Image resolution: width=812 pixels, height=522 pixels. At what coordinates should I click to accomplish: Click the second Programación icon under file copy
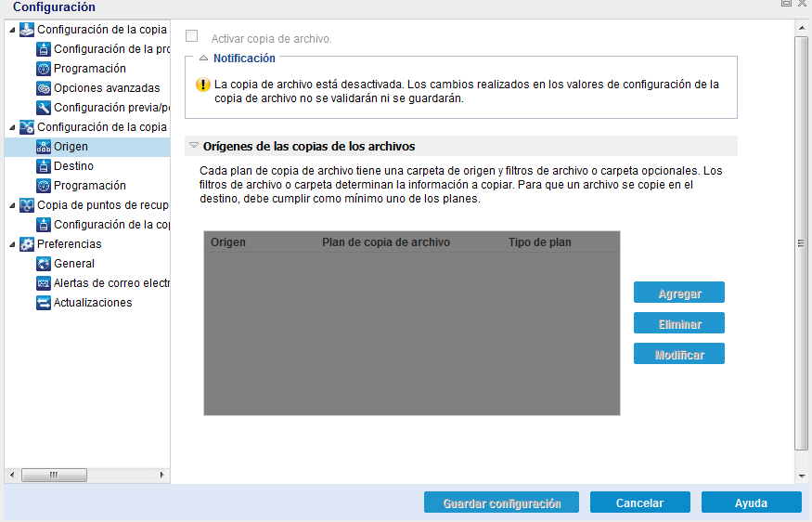[44, 186]
